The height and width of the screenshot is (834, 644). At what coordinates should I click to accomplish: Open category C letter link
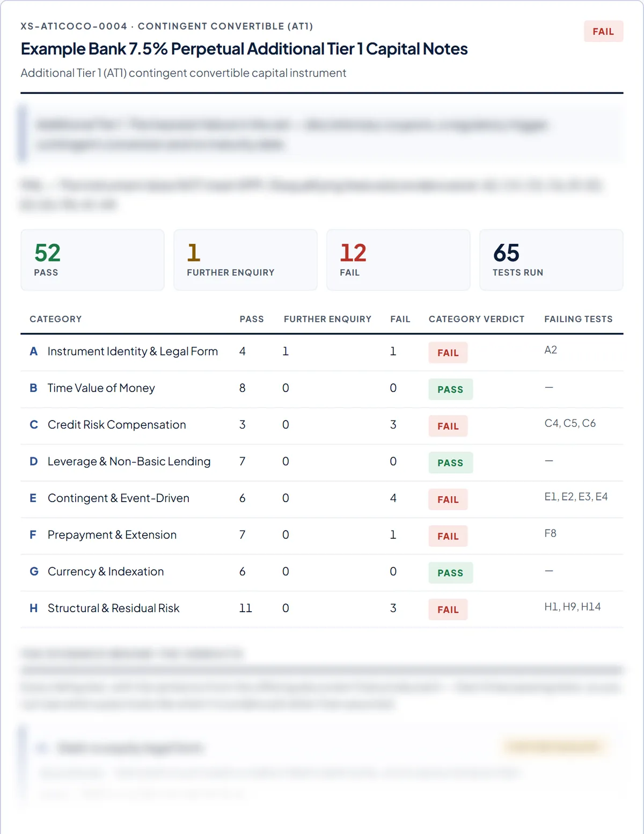pyautogui.click(x=34, y=425)
